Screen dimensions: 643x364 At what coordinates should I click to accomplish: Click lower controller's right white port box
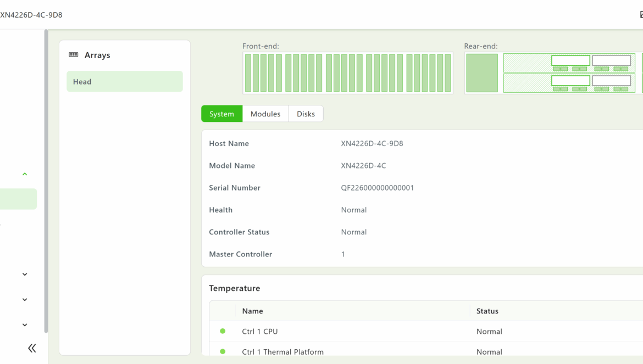(x=611, y=81)
